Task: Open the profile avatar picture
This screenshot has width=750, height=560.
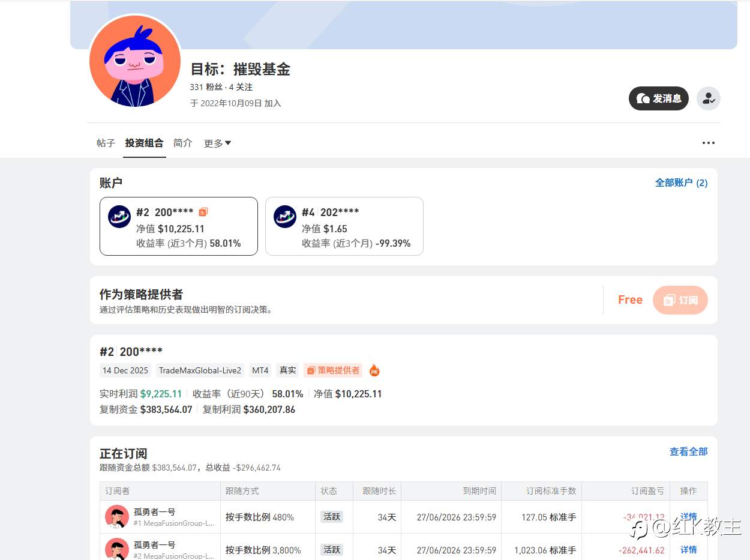Action: pyautogui.click(x=135, y=61)
